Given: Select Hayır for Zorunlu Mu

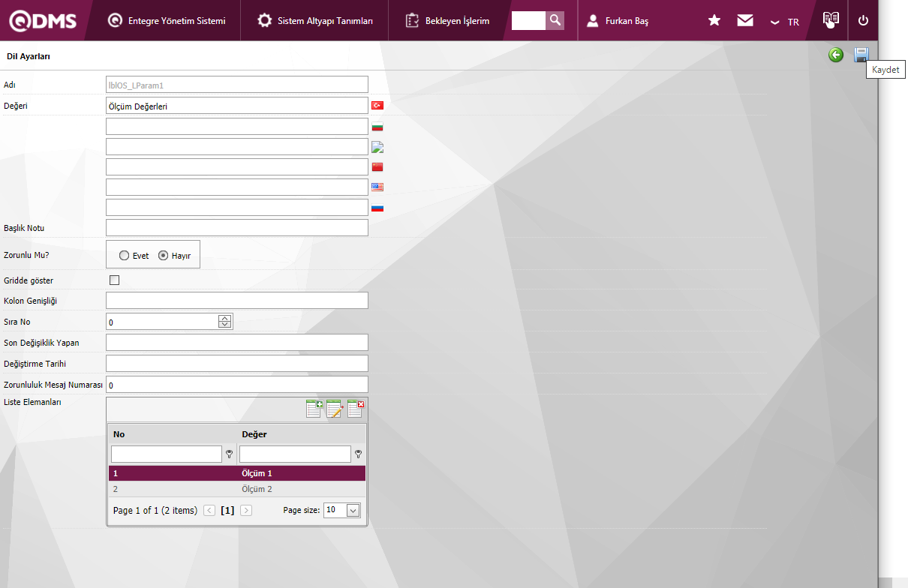Looking at the screenshot, I should tap(163, 256).
